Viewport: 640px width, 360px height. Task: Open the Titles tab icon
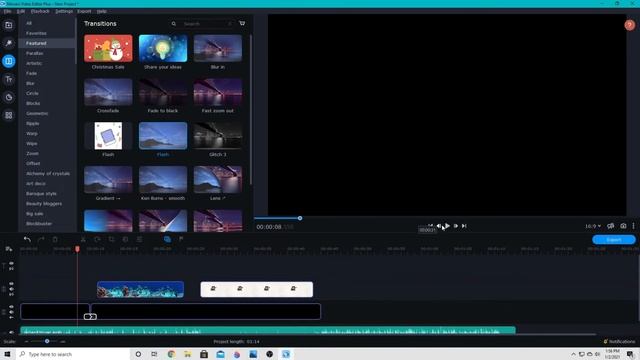pos(9,79)
